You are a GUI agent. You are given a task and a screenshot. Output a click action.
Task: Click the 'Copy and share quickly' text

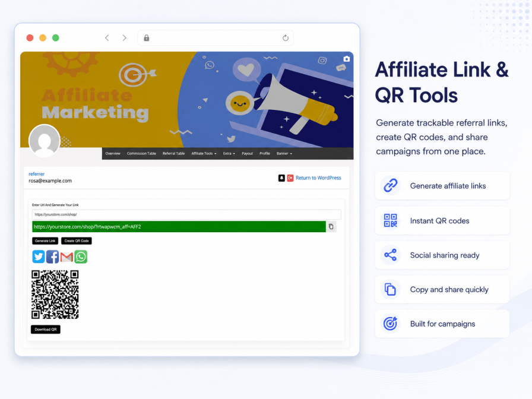[x=449, y=290]
